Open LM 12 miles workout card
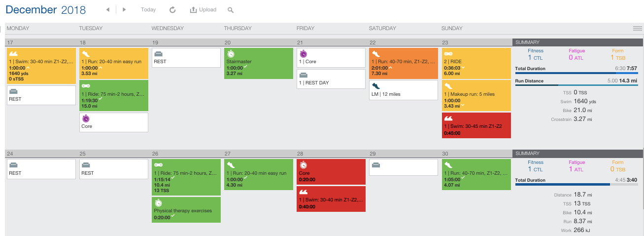 pos(403,90)
